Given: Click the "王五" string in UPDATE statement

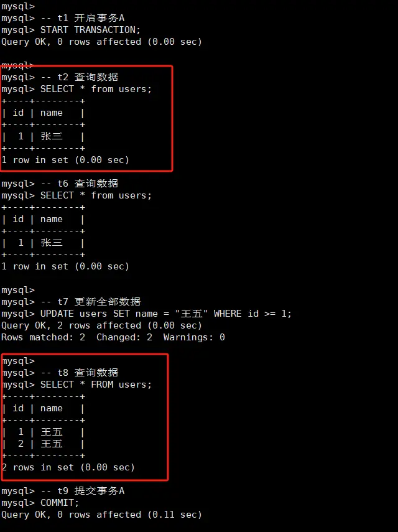Looking at the screenshot, I should coord(191,314).
